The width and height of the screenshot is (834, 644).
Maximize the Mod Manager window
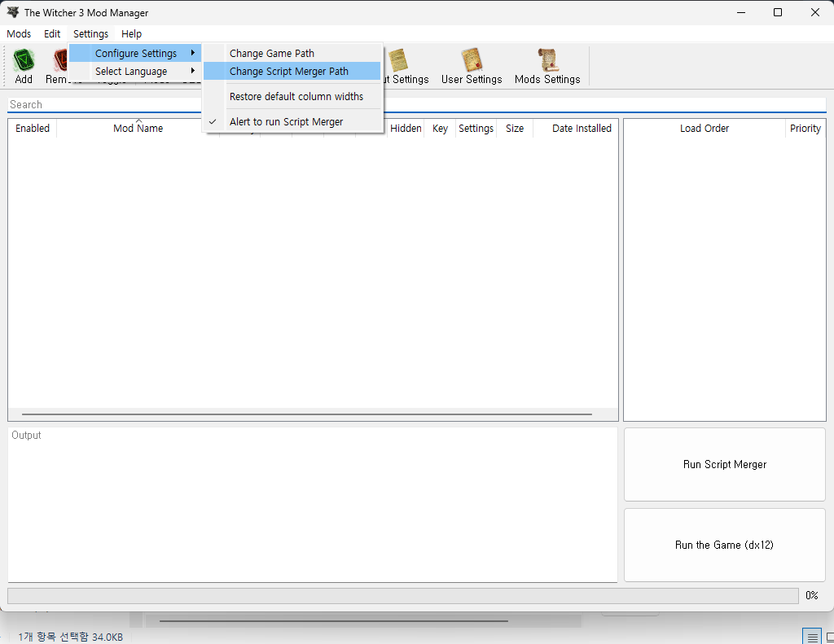(778, 12)
